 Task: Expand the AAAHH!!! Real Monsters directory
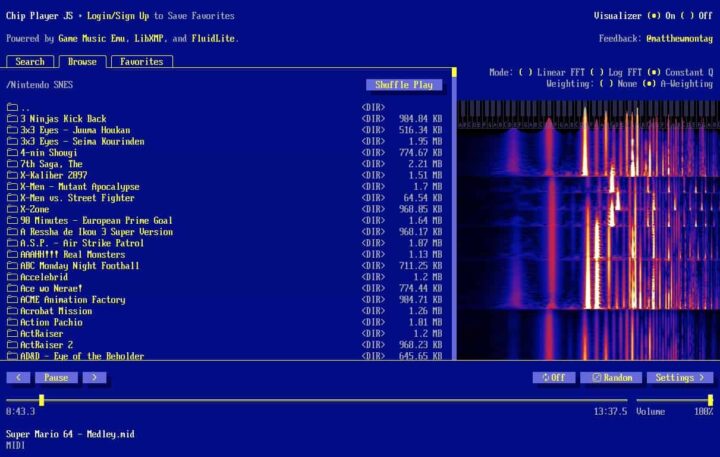click(x=72, y=254)
